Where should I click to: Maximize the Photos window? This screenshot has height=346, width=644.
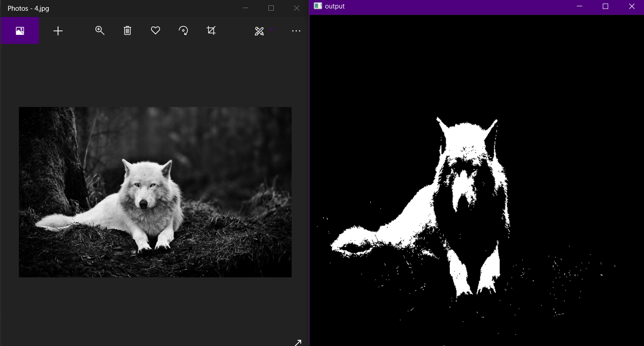271,8
